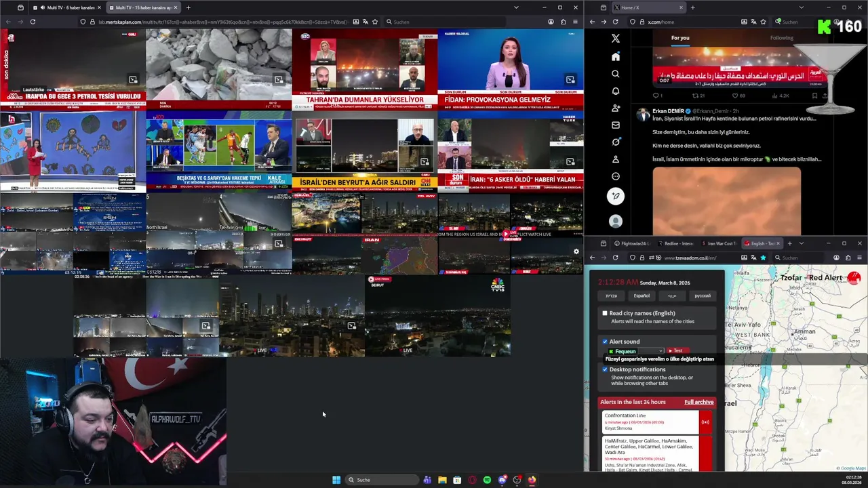Go back in the X browser window
Screen dimensions: 868x488
tap(592, 22)
